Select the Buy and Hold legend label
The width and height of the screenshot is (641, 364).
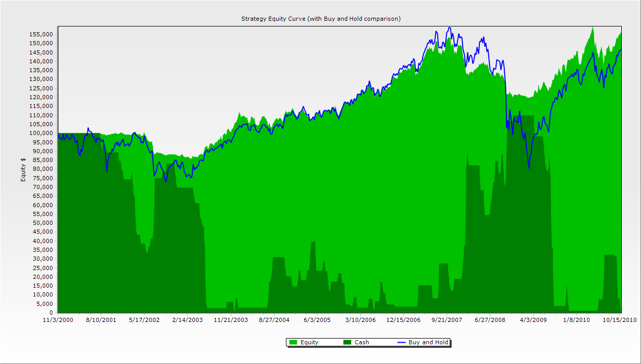(x=428, y=343)
